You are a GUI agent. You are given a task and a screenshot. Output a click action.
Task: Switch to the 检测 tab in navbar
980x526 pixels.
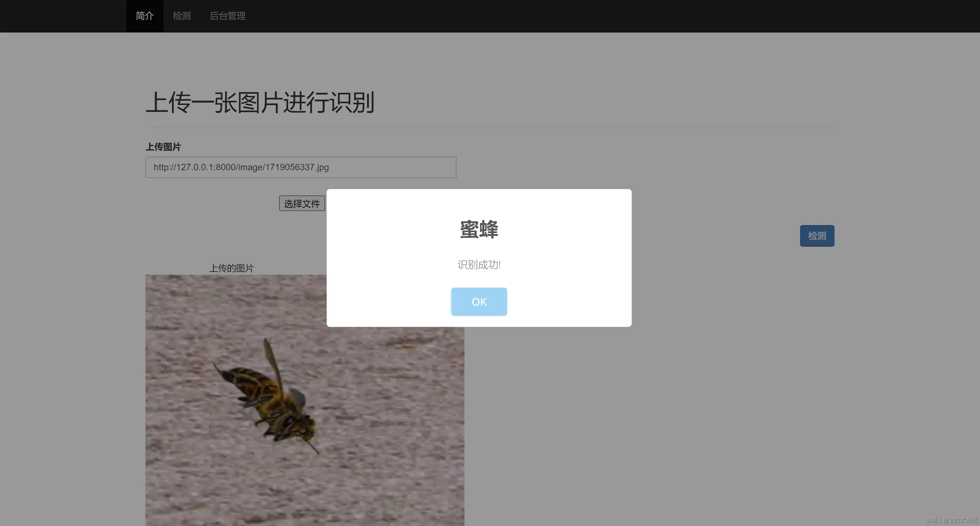[x=181, y=16]
